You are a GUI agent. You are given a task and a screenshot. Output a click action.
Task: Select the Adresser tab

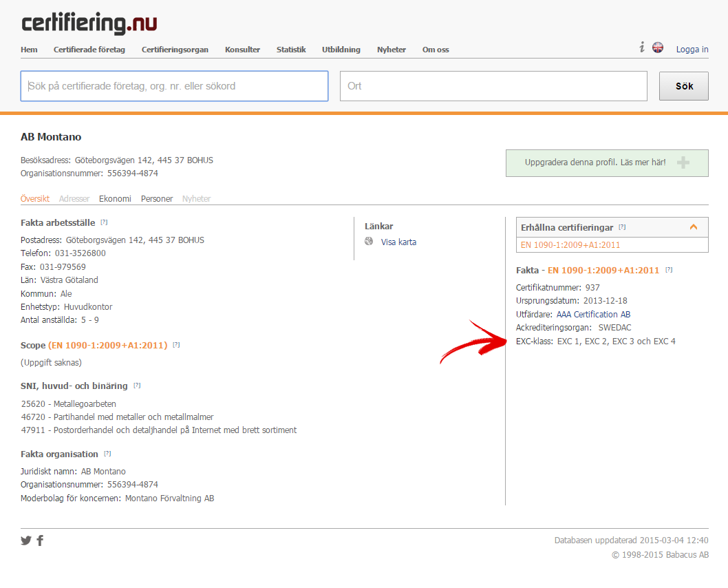74,199
